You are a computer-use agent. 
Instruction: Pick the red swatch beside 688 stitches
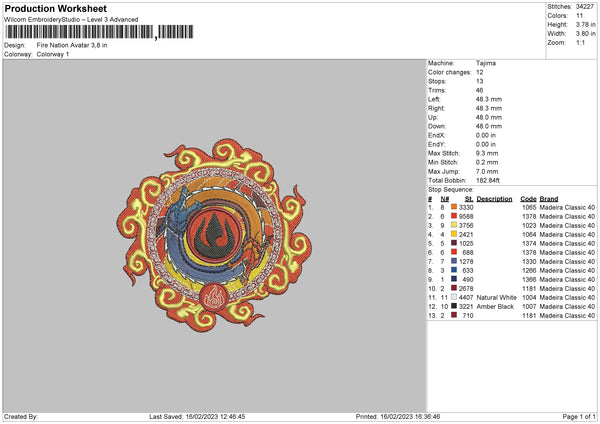[x=454, y=252]
